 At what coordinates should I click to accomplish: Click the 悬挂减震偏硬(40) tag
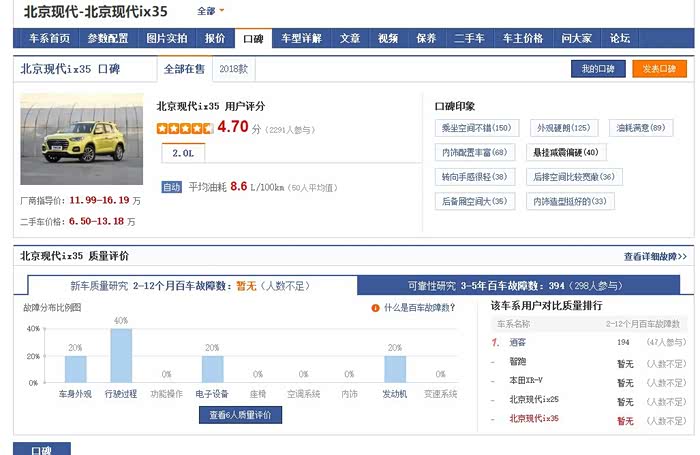tap(566, 152)
